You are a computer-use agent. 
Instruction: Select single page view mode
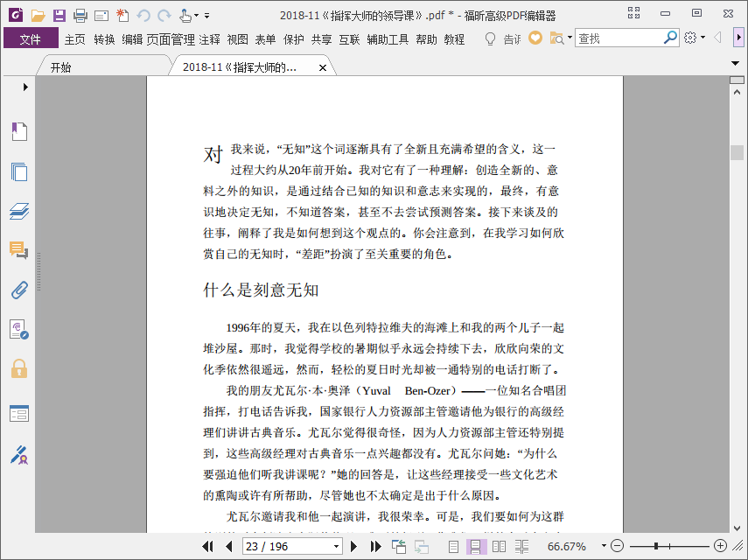coord(453,547)
